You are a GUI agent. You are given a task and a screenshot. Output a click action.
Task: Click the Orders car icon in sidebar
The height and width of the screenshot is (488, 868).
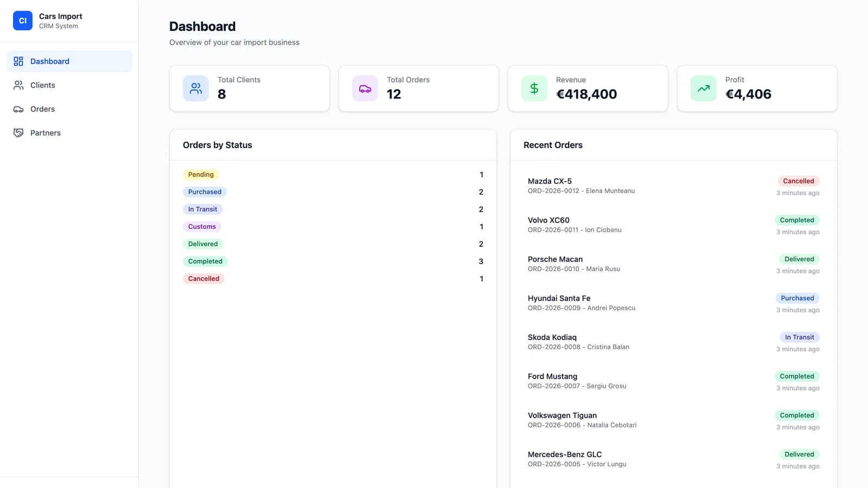[18, 109]
